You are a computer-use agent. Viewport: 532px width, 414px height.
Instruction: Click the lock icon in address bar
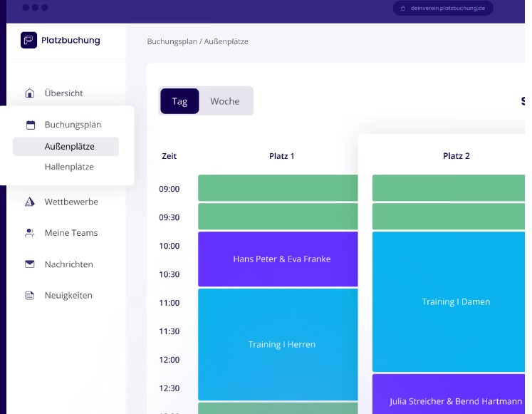[403, 8]
